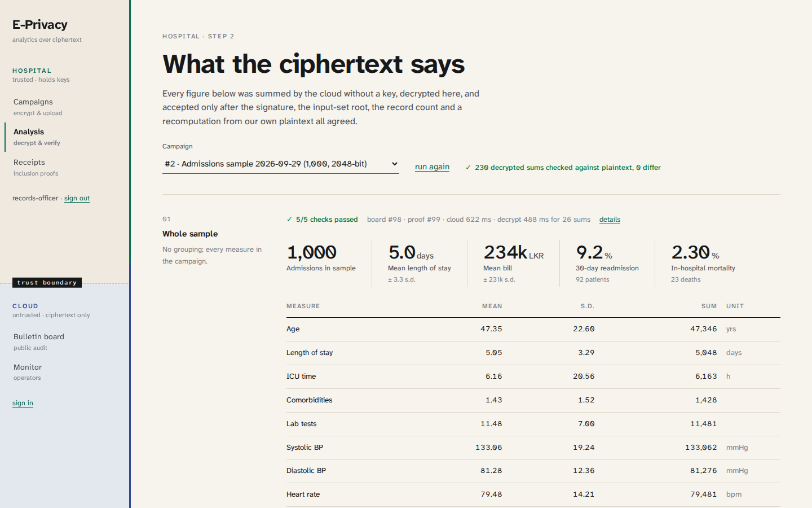
Task: Select the "1,000" admissions in sample figure
Action: coord(312,252)
